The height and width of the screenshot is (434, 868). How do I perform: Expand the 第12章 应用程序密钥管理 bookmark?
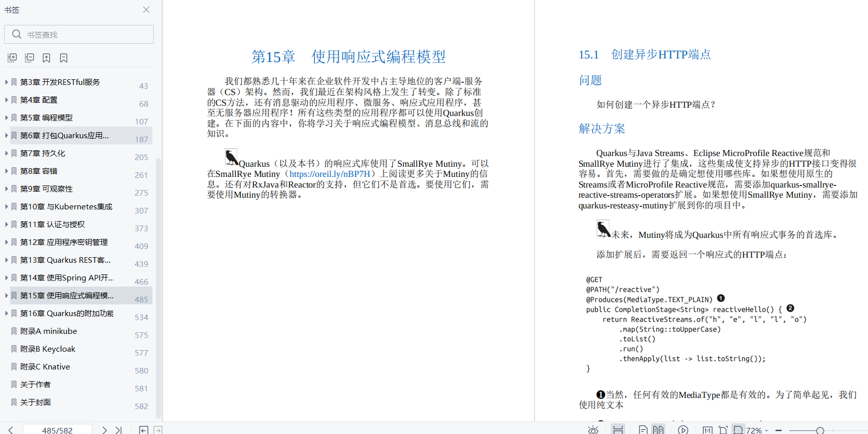(x=6, y=242)
